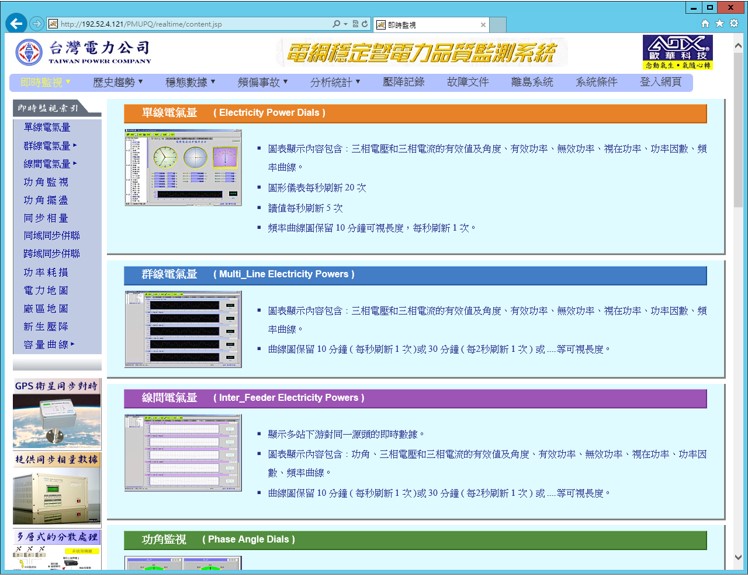Image resolution: width=748 pixels, height=575 pixels.
Task: Open the 頻偏事故 dropdown menu
Action: click(x=262, y=82)
